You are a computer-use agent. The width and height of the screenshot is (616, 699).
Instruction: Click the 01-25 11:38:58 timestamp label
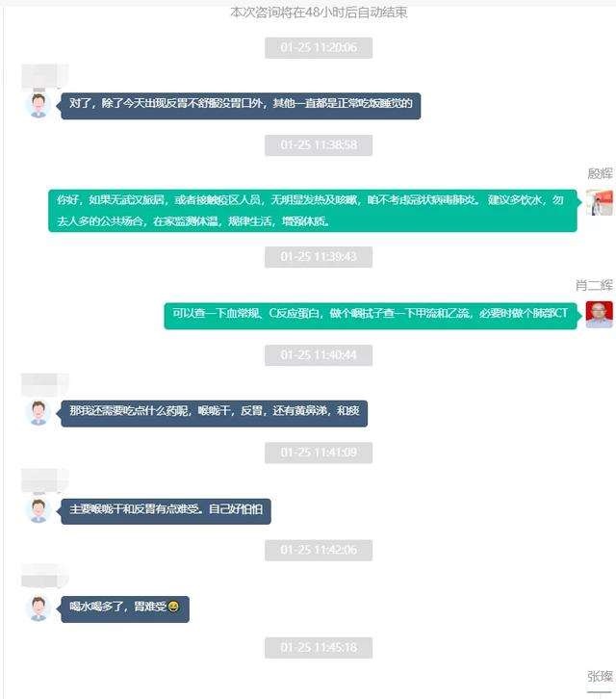pos(319,145)
